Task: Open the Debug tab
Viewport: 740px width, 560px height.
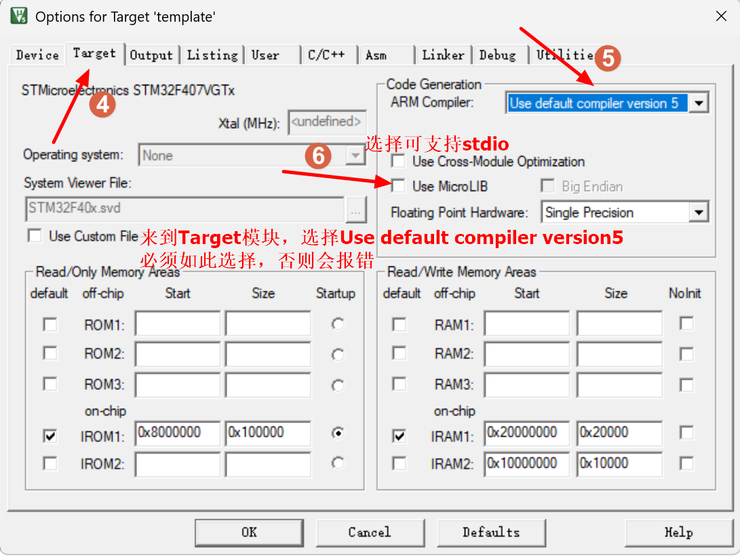Action: (x=500, y=55)
